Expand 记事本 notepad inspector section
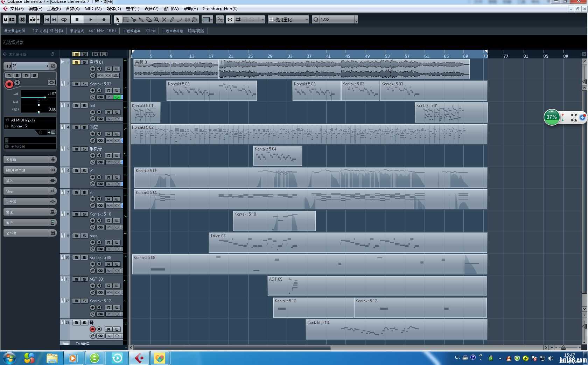 click(30, 233)
